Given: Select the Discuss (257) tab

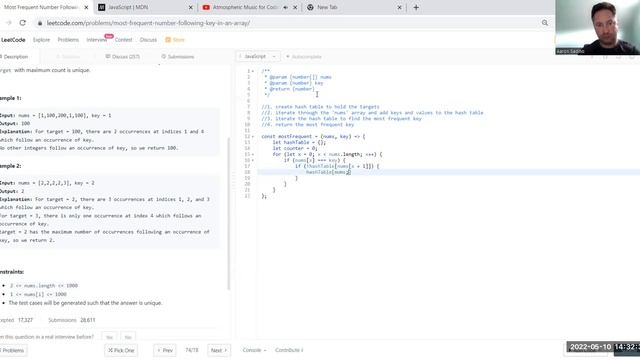Looking at the screenshot, I should click(x=122, y=57).
